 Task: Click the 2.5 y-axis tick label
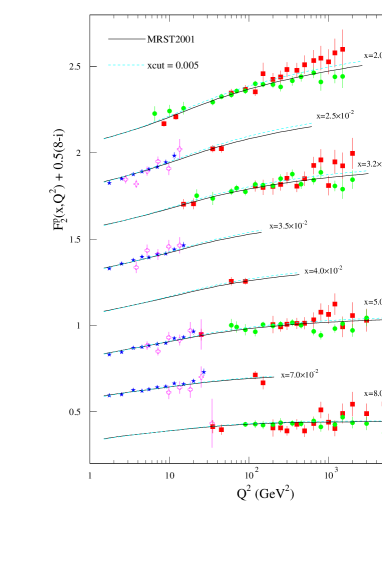75,67
